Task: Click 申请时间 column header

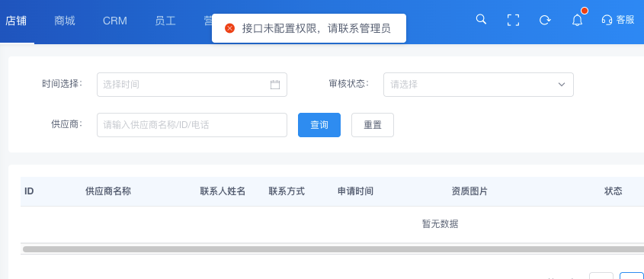Action: 355,191
